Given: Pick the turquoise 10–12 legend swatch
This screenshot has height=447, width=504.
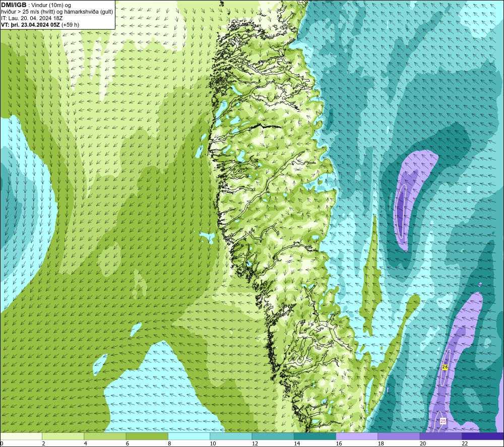Looking at the screenshot, I should [231, 436].
